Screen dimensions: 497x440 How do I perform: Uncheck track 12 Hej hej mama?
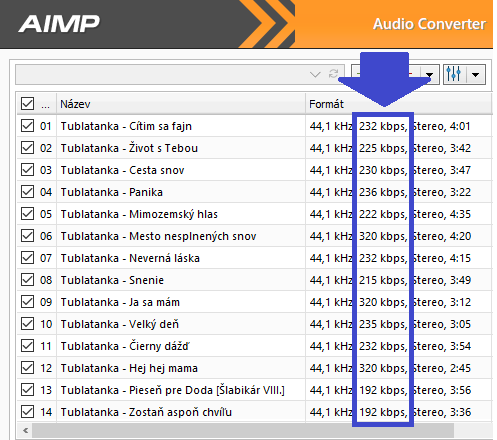point(27,368)
